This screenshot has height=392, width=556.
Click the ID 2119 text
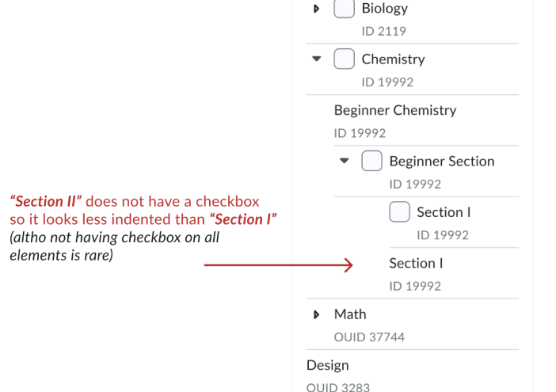[383, 32]
